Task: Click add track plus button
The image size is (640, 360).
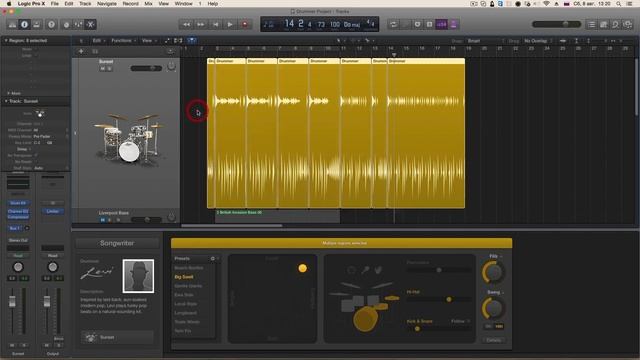Action: (x=81, y=51)
